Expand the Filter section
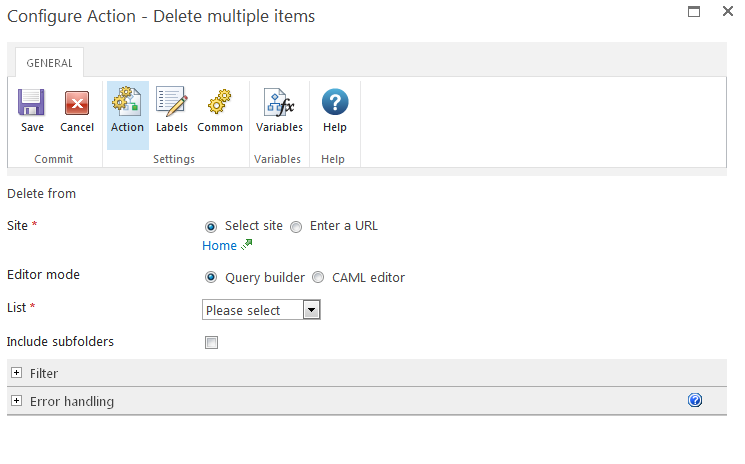This screenshot has height=464, width=745. (x=17, y=373)
